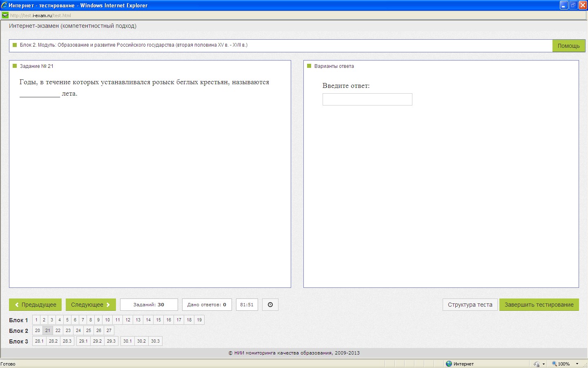Select question 23 in Блок 2
588x368 pixels.
point(68,330)
